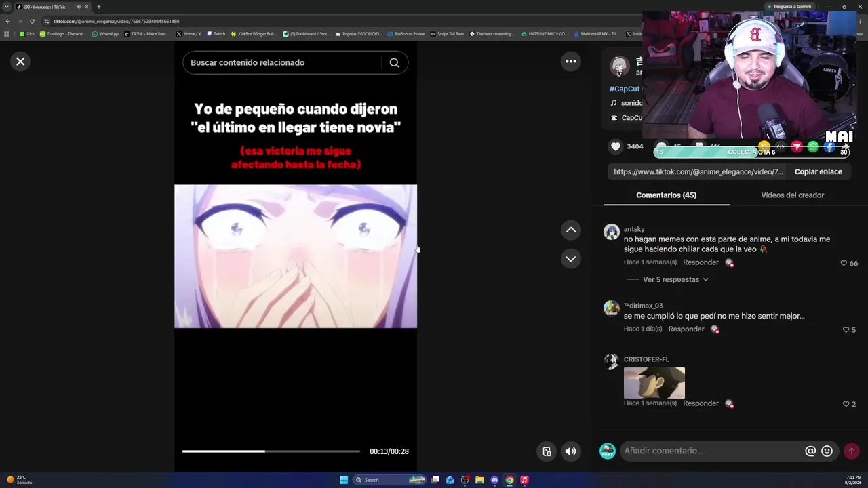Screen dimensions: 868x488
Task: Open the CapCut template icon link
Action: [614, 118]
